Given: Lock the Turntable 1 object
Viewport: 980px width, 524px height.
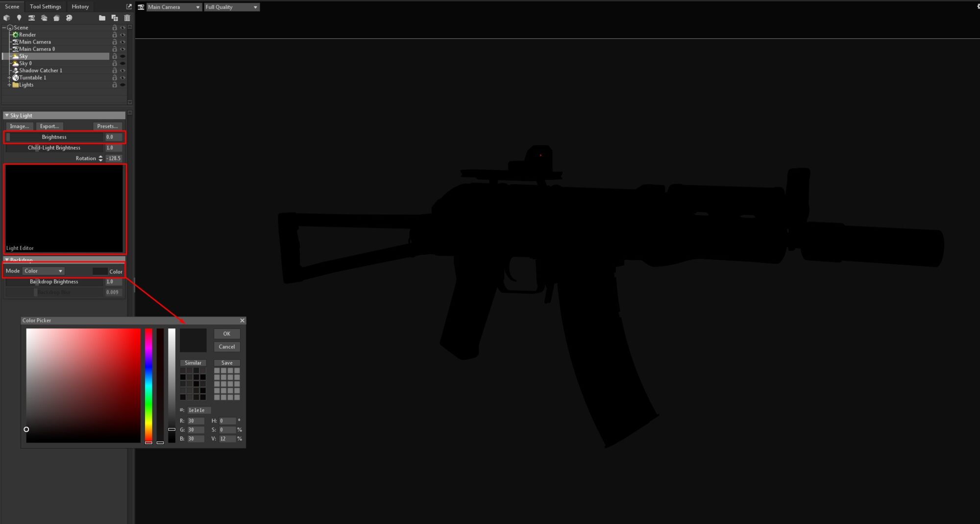Looking at the screenshot, I should coord(115,77).
